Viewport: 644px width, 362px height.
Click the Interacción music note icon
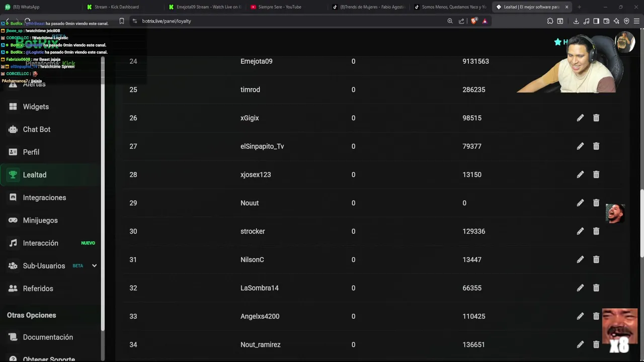(13, 243)
